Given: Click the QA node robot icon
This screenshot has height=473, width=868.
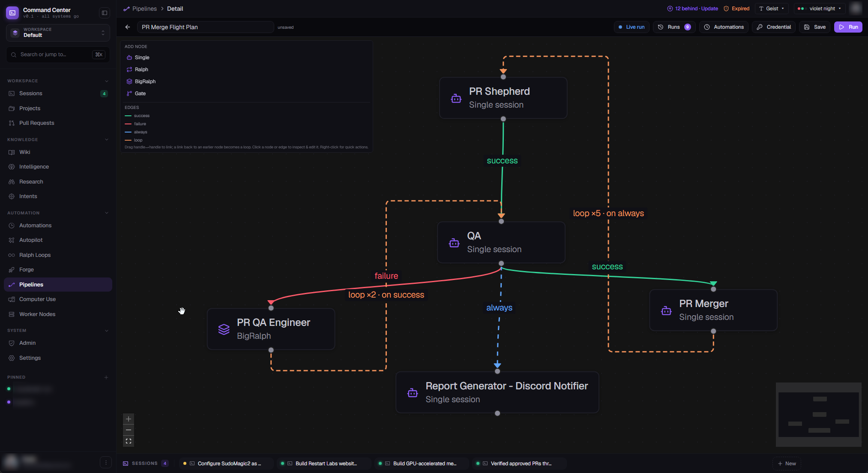Looking at the screenshot, I should click(x=454, y=243).
